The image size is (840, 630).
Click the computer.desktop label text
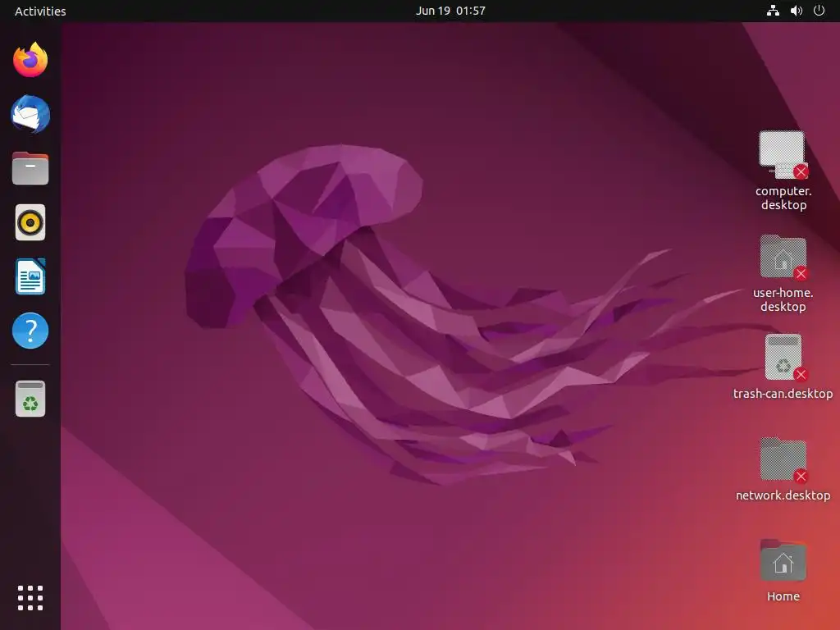[783, 199]
